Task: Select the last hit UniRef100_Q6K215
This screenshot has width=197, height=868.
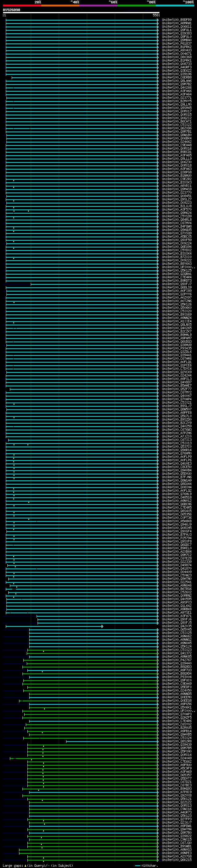Action: [x=177, y=860]
